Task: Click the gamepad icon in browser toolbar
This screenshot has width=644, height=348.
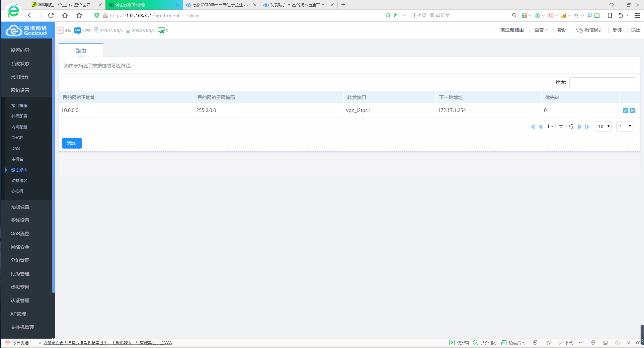Action: 576,15
